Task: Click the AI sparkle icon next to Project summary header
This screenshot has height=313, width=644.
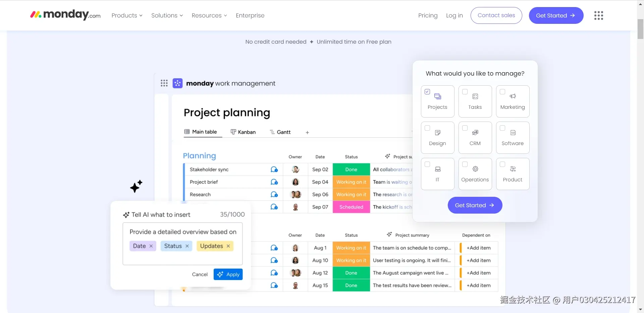Action: 389,234
